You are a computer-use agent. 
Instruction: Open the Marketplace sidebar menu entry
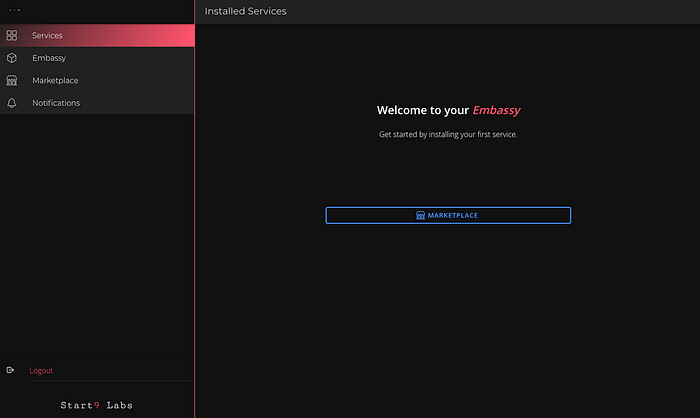click(97, 80)
